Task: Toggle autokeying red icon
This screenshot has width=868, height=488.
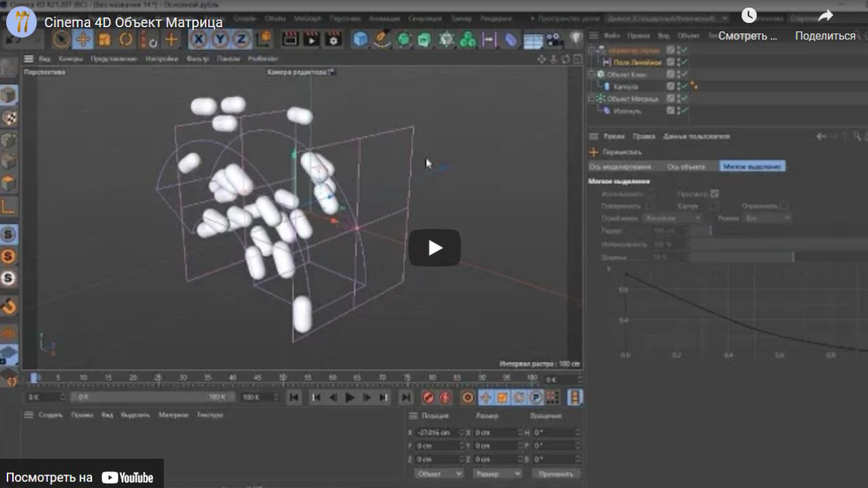Action: [445, 398]
